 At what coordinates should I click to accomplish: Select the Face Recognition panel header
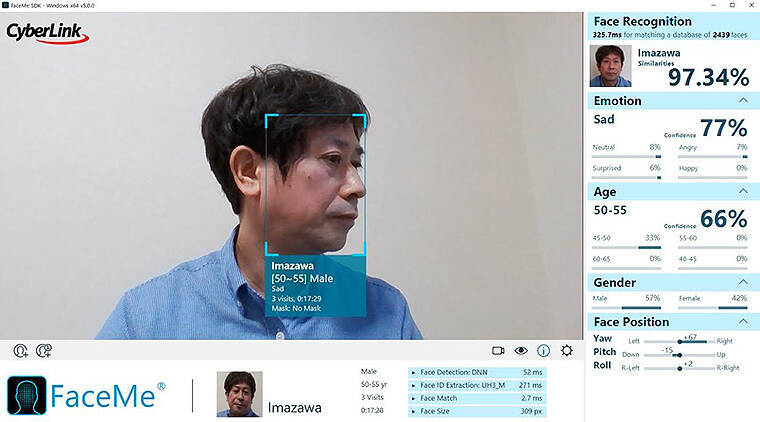[674, 26]
